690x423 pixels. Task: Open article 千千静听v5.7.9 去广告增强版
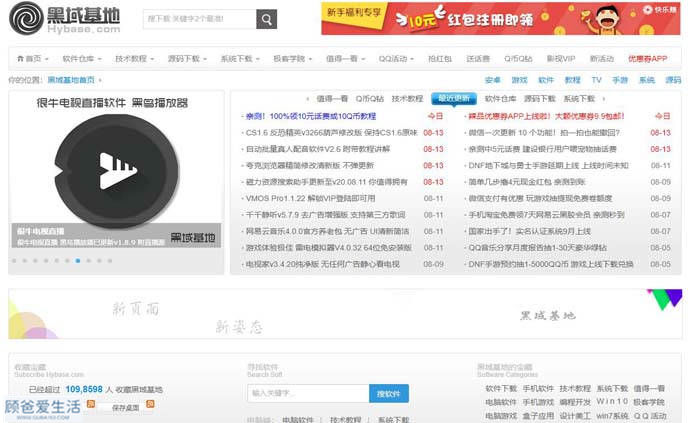point(326,215)
